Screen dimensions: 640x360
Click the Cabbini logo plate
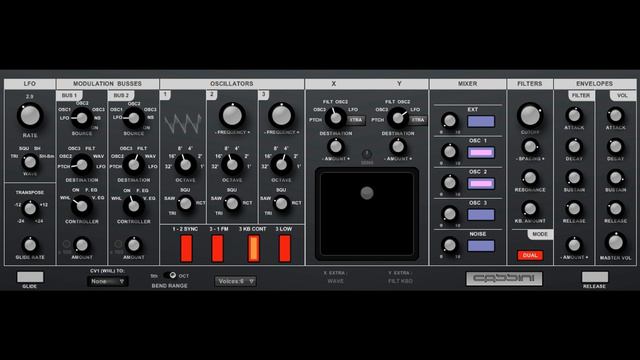pos(504,278)
